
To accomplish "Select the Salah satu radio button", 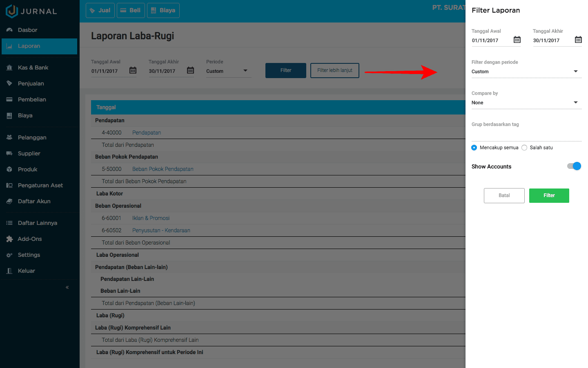I will coord(524,148).
